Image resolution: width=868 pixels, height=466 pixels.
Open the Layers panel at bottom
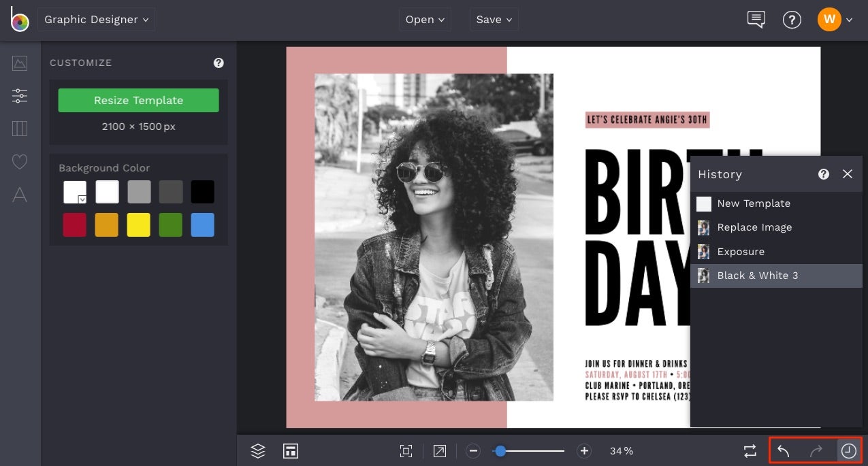pos(258,450)
